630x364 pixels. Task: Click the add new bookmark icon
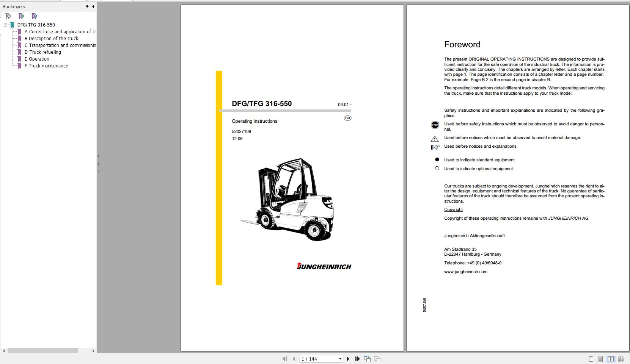21,16
